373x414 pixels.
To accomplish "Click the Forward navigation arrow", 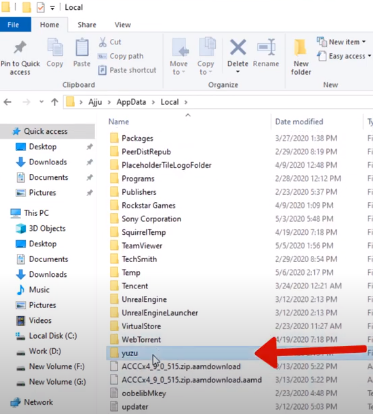I will 26,102.
